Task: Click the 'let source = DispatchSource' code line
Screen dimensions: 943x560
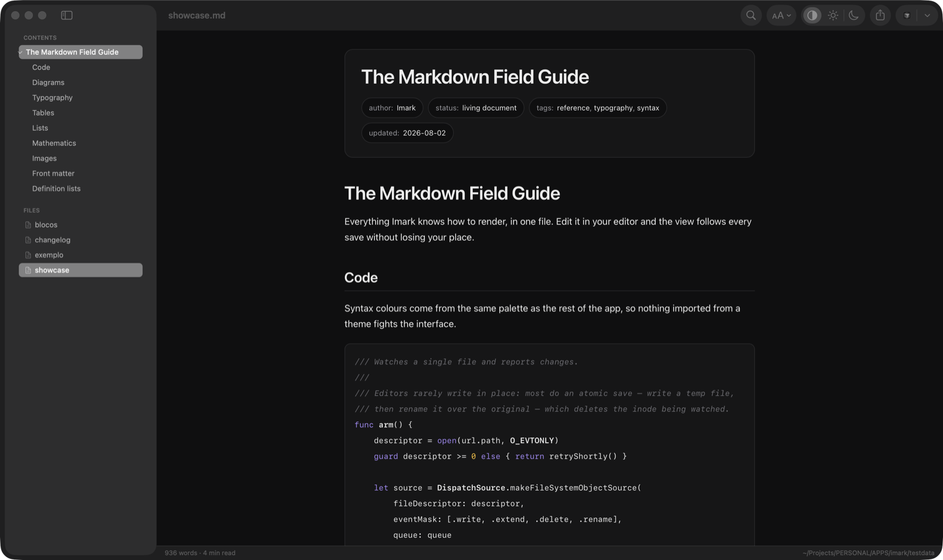Action: (507, 488)
